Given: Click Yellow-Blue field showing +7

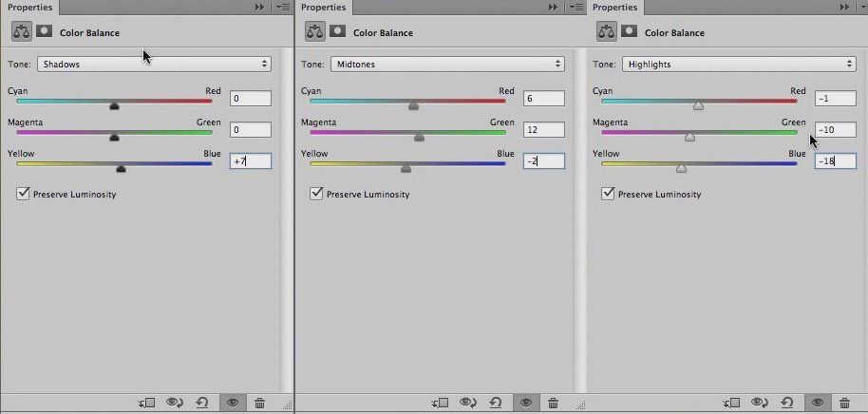Looking at the screenshot, I should [251, 161].
